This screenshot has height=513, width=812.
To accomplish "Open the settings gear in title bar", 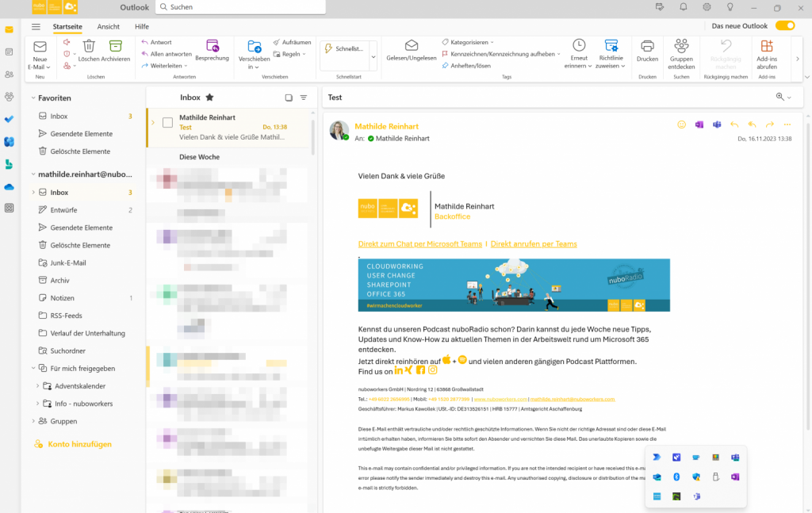I will pyautogui.click(x=707, y=7).
